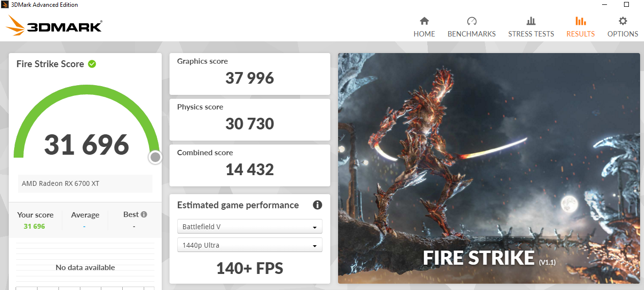
Task: Click the Physics score value 30 730
Action: coord(250,124)
